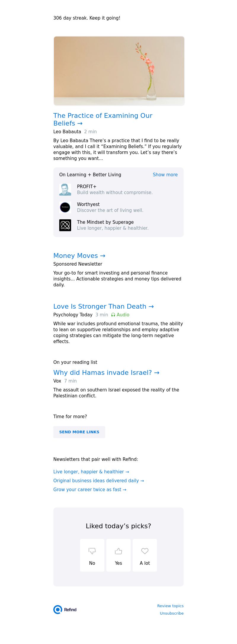Open the Money Moves sponsored link
This screenshot has height=644, width=237.
(79, 256)
